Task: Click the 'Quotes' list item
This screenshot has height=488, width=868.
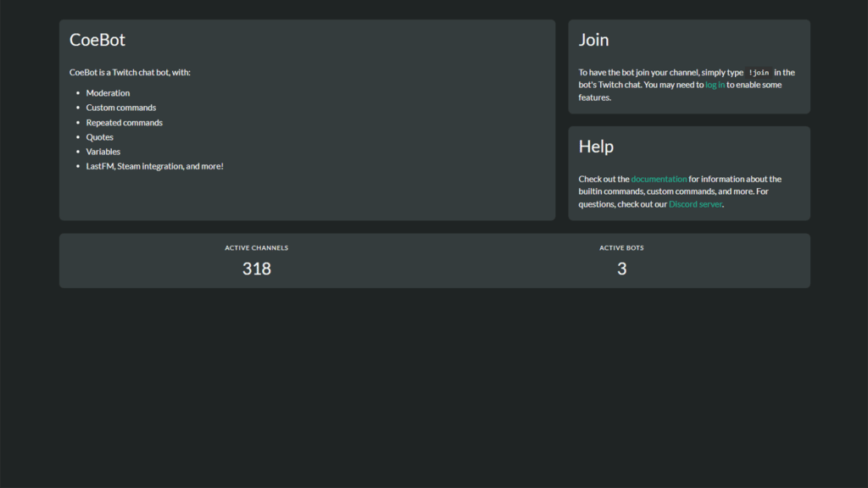Action: pyautogui.click(x=100, y=136)
